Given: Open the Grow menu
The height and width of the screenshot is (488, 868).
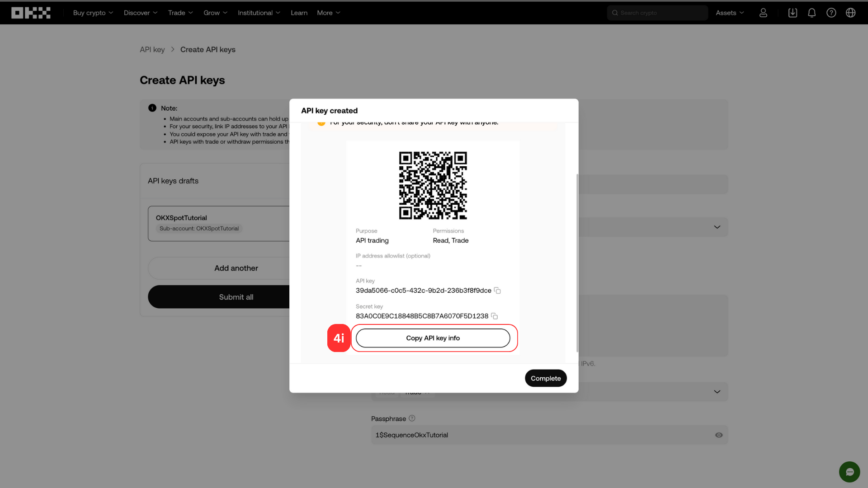Looking at the screenshot, I should (x=215, y=13).
